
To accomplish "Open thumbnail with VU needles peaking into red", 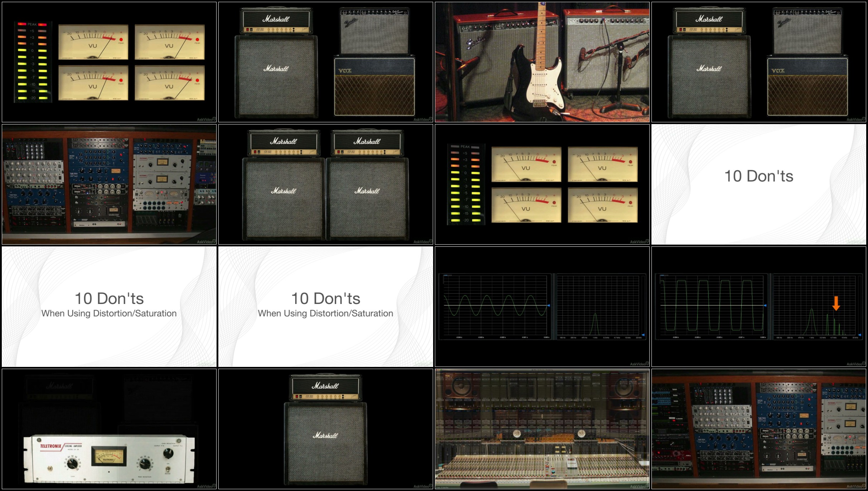I will coord(109,62).
